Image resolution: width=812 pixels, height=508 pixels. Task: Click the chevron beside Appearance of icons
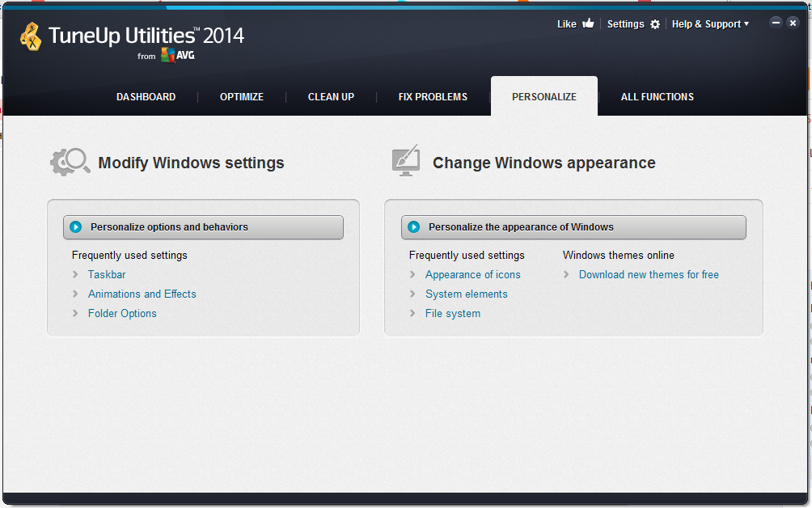point(412,274)
